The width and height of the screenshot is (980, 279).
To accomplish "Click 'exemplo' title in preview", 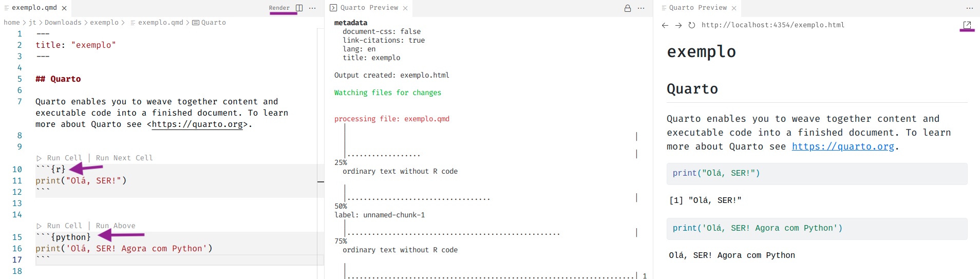I will click(701, 51).
